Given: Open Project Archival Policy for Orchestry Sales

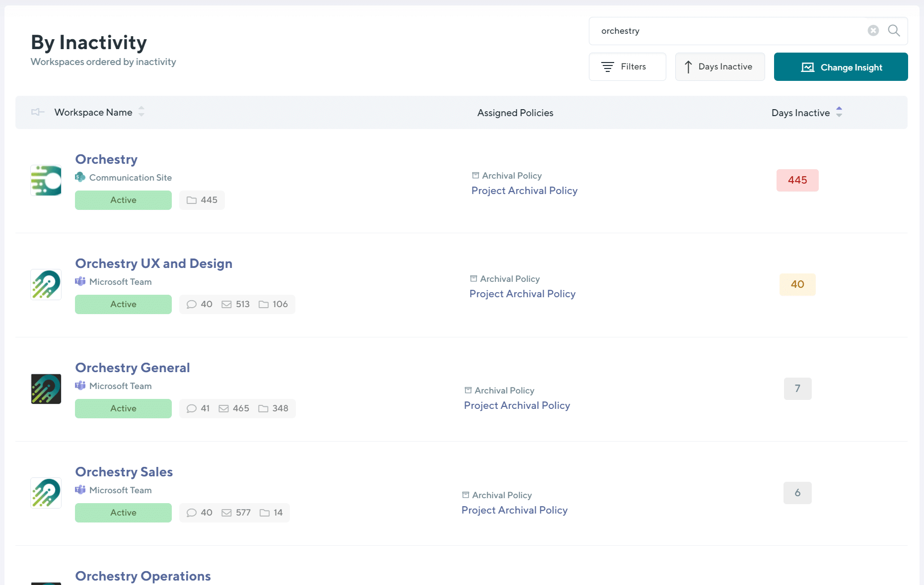Looking at the screenshot, I should click(x=514, y=510).
